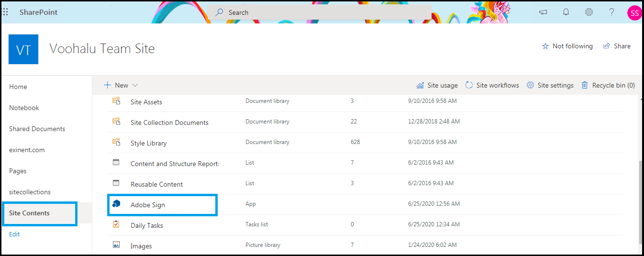Click the Site Assets library icon

(x=116, y=101)
